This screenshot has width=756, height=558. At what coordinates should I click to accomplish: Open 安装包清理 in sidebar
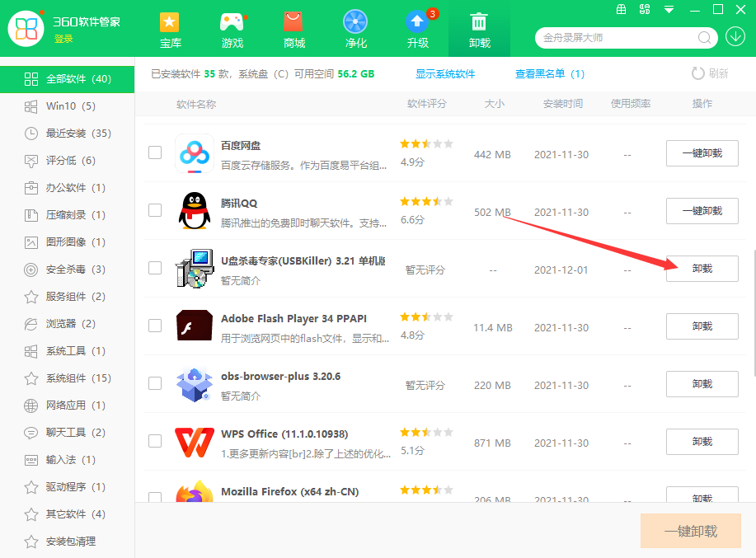tap(67, 542)
